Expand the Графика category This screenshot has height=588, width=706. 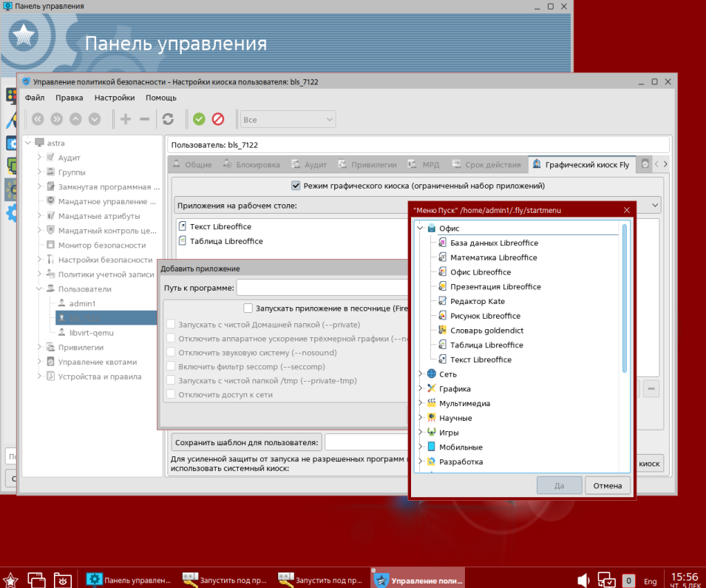point(421,388)
